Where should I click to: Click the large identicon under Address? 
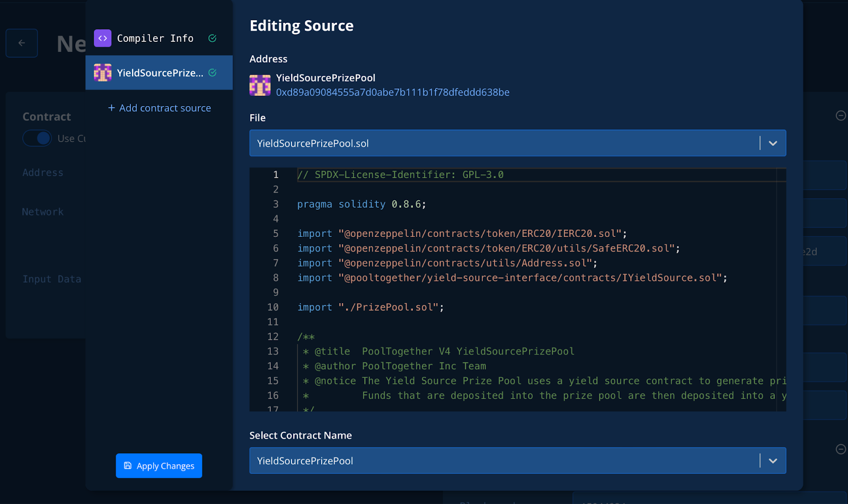260,85
